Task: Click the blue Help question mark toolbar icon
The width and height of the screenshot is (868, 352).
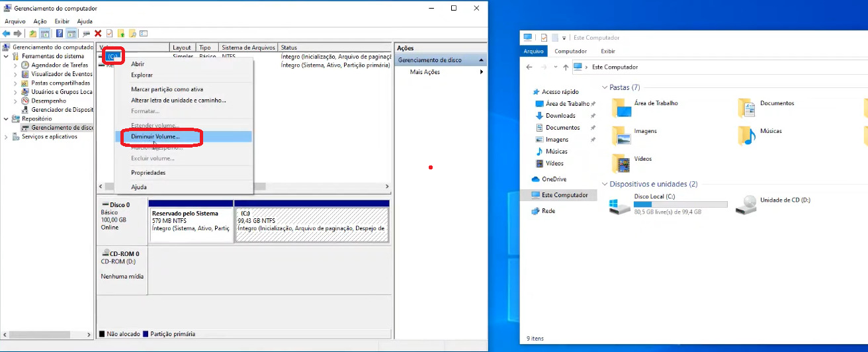Action: 60,33
